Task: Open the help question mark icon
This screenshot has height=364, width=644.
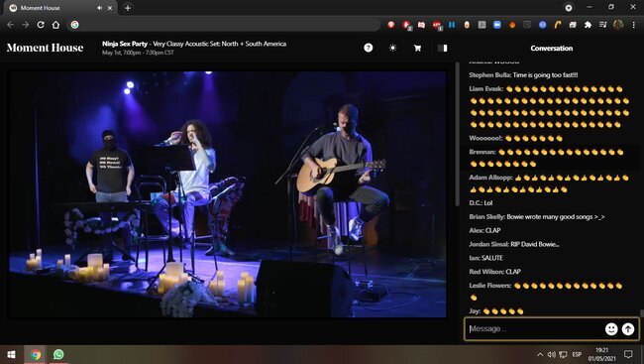Action: coord(368,48)
